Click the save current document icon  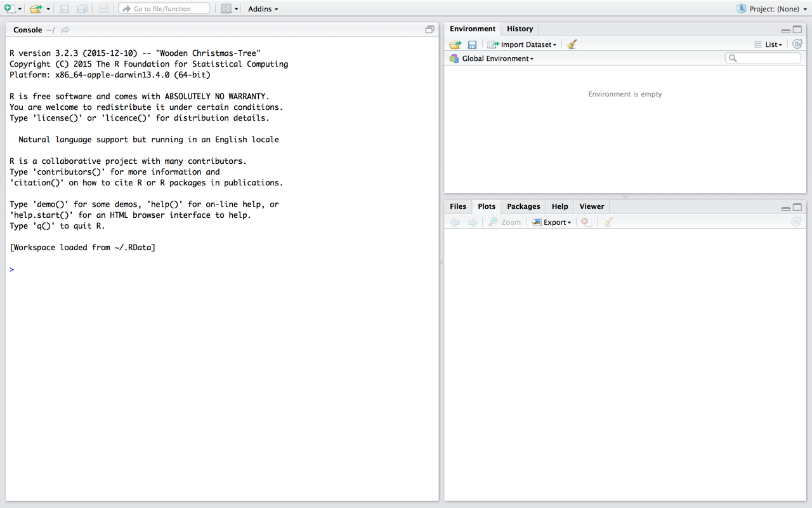65,9
